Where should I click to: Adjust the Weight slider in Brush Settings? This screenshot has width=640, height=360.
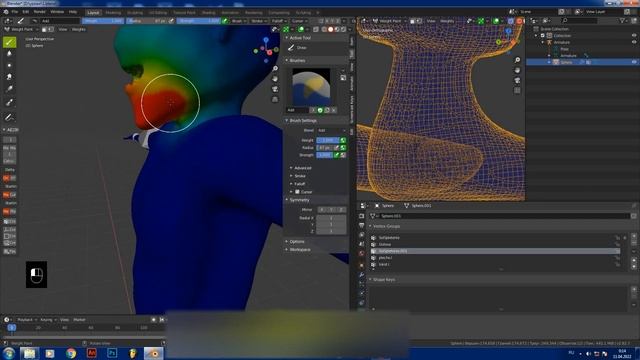[x=328, y=140]
